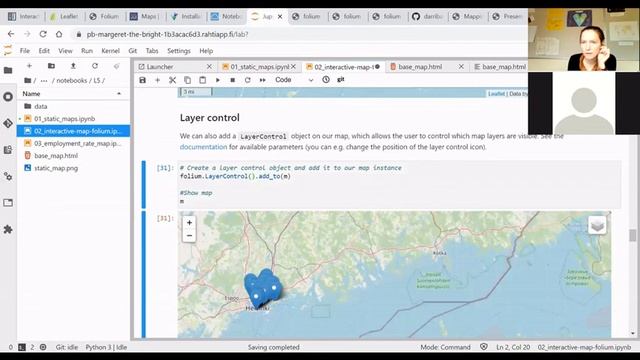Restart the kernel
The height and width of the screenshot is (360, 640).
coord(247,80)
